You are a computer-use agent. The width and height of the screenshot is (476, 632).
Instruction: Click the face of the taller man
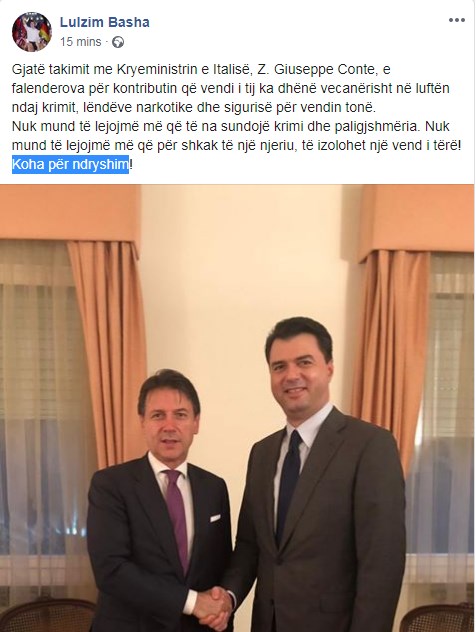[298, 377]
